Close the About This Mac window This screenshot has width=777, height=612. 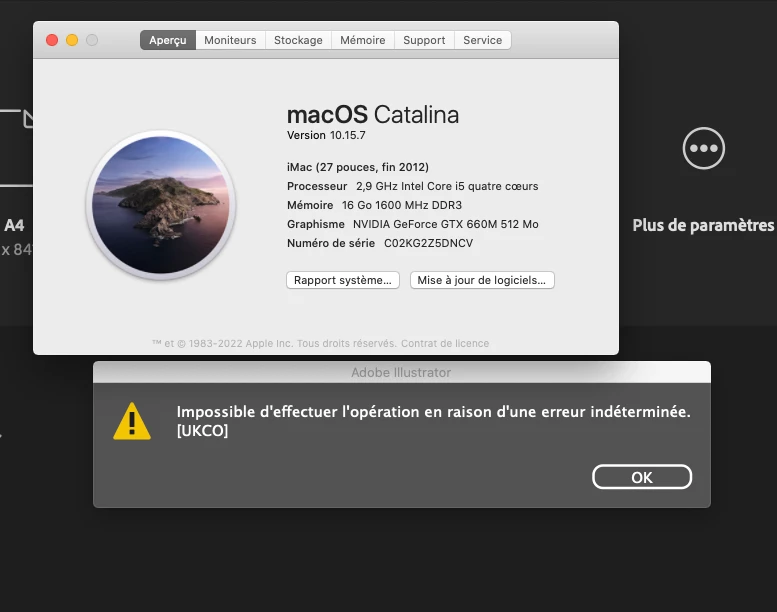52,40
